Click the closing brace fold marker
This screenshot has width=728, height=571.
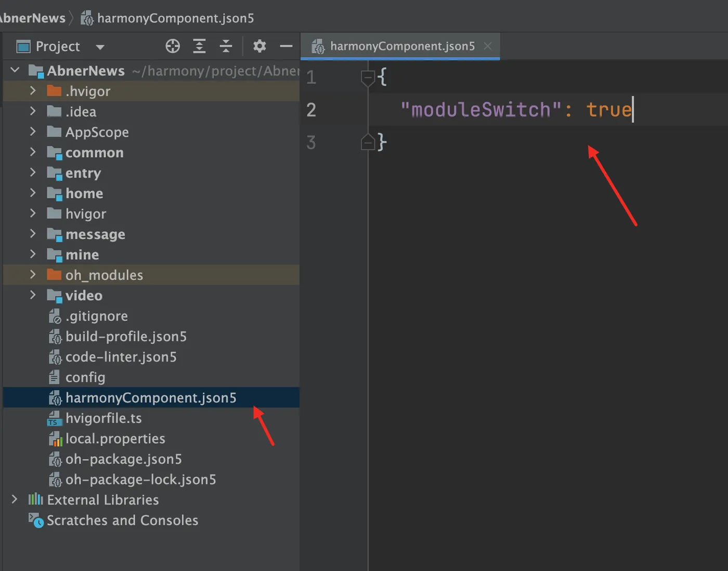click(368, 142)
